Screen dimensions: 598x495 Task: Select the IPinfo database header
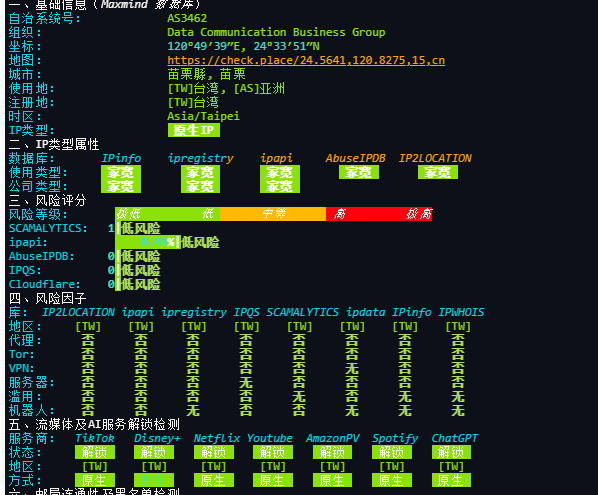click(x=121, y=158)
